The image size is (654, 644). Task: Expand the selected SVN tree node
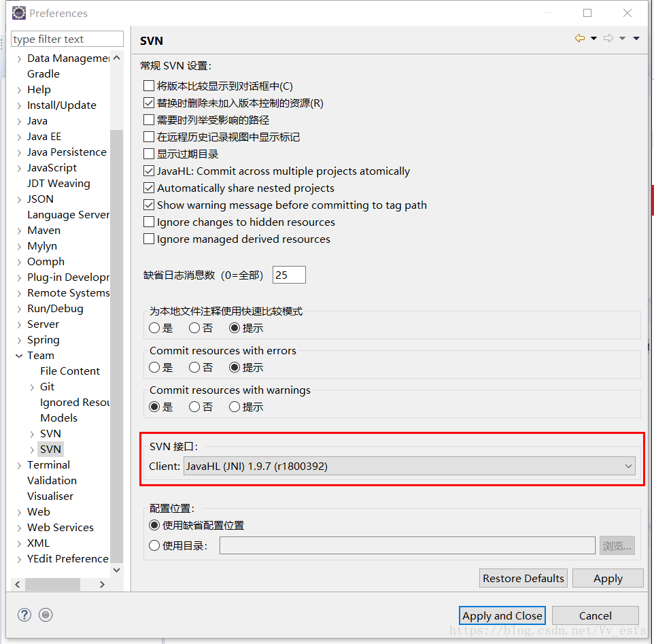tap(32, 450)
